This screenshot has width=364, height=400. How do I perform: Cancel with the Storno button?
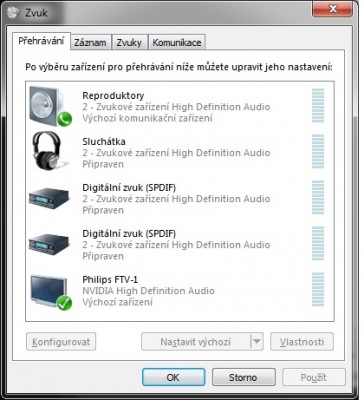(243, 377)
